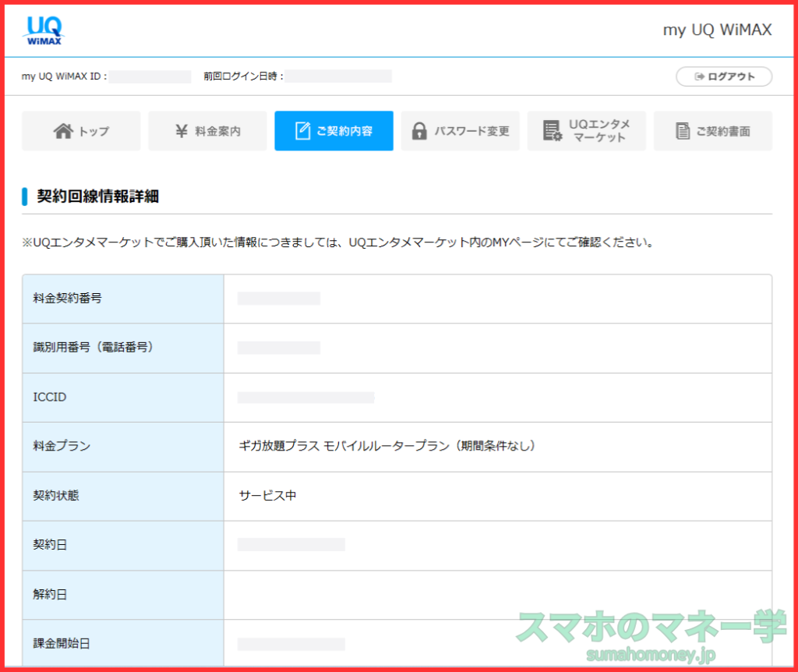Open the 料金案内 tab label

218,131
